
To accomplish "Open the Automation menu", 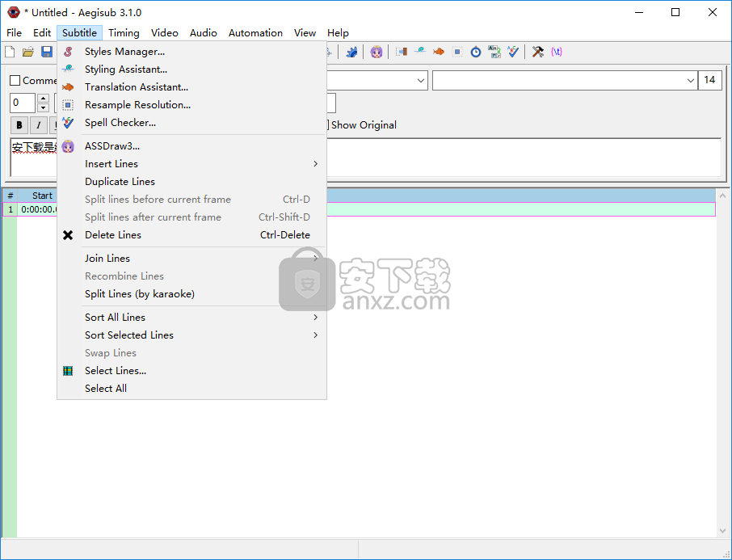I will pos(255,32).
